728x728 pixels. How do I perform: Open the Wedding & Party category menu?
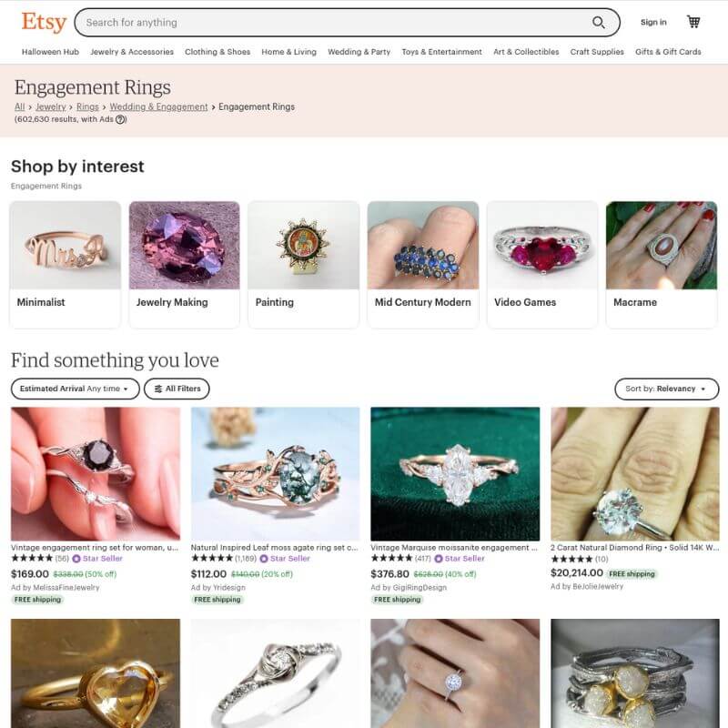[x=359, y=52]
